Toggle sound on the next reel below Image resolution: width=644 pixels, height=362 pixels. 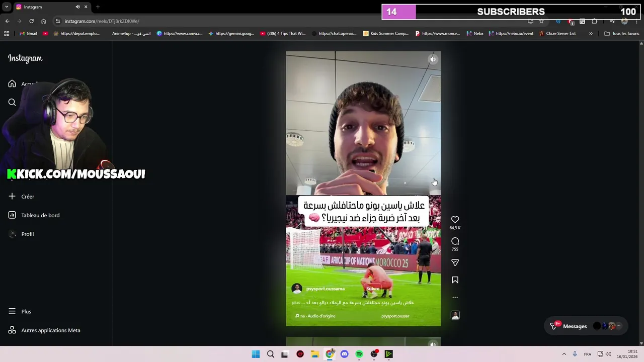pyautogui.click(x=433, y=344)
